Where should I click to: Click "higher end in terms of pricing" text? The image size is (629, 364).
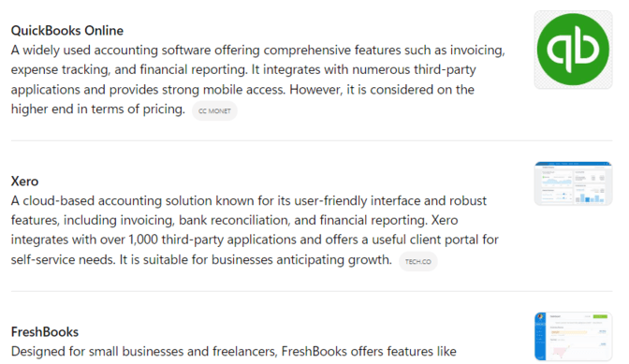[98, 109]
